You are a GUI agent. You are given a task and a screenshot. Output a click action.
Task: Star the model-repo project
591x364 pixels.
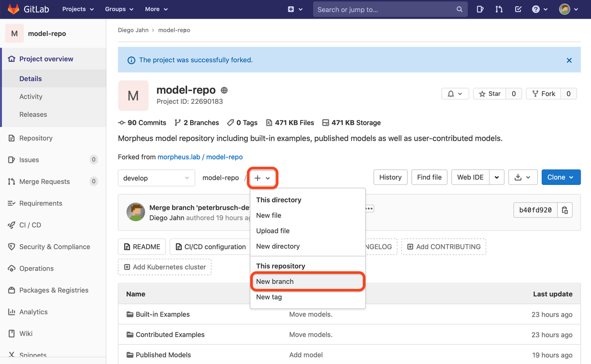point(490,93)
